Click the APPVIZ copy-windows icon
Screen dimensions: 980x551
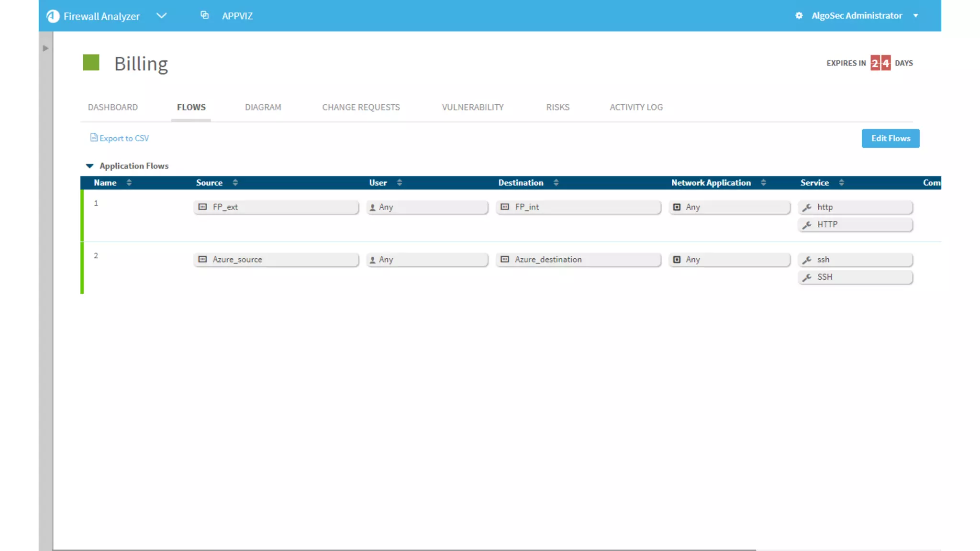[x=204, y=15]
